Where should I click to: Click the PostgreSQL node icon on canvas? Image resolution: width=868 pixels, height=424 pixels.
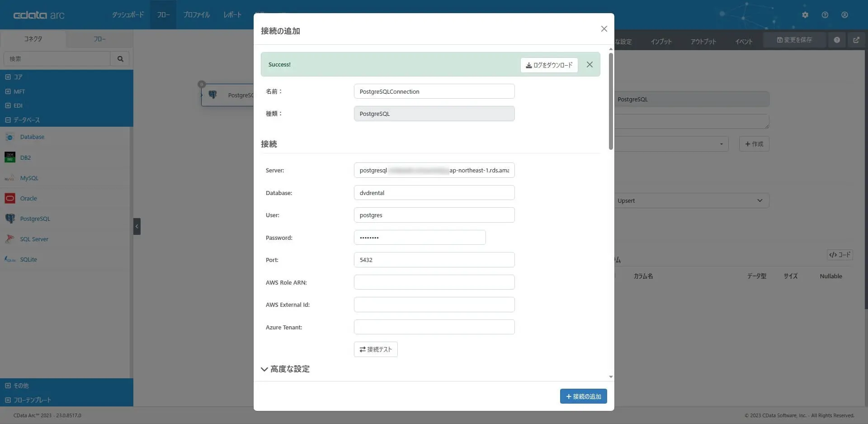[212, 95]
